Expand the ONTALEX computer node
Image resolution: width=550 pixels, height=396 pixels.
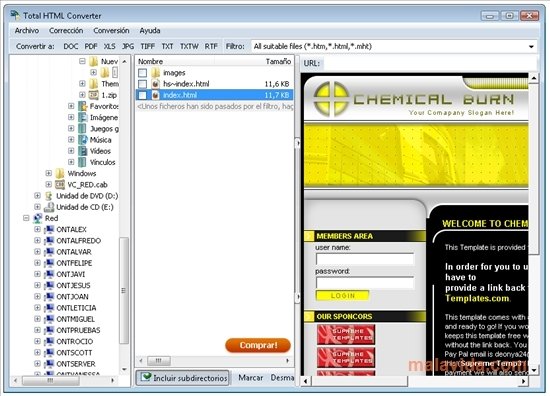(x=37, y=229)
